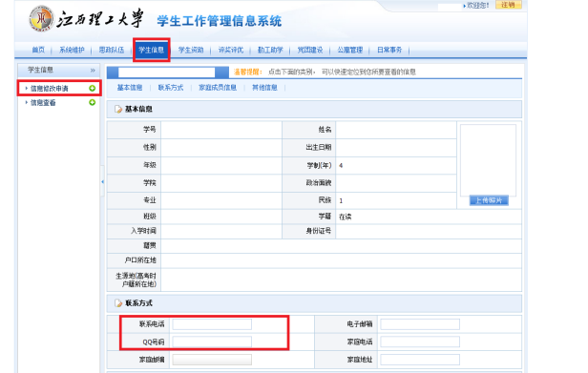Open the 思政队伍 navigation tab
The image size is (588, 373).
click(112, 50)
